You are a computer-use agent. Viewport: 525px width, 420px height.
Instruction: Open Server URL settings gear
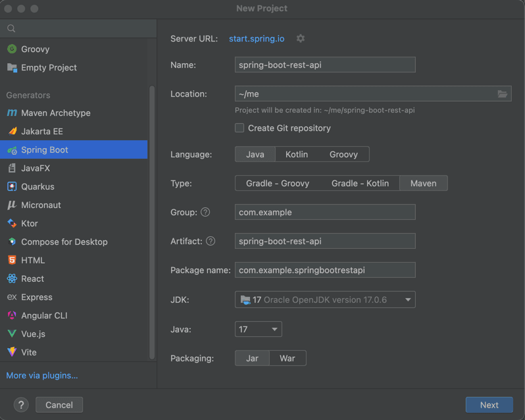[301, 39]
